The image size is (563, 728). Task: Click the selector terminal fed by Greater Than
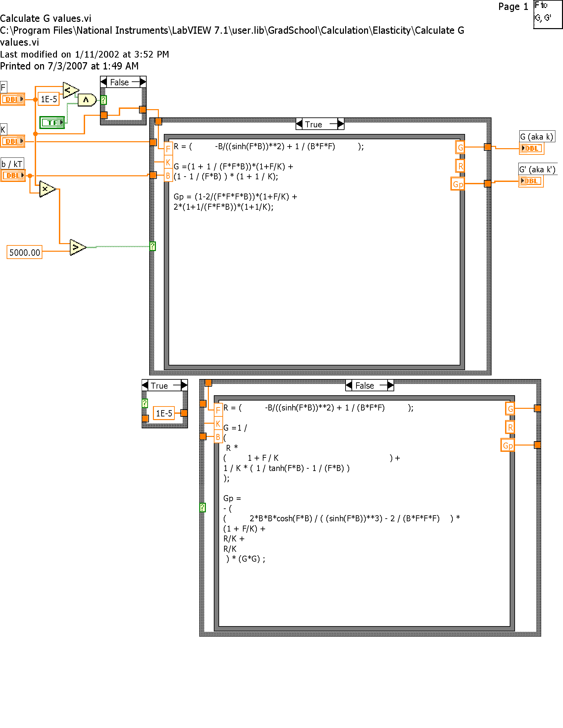point(153,246)
